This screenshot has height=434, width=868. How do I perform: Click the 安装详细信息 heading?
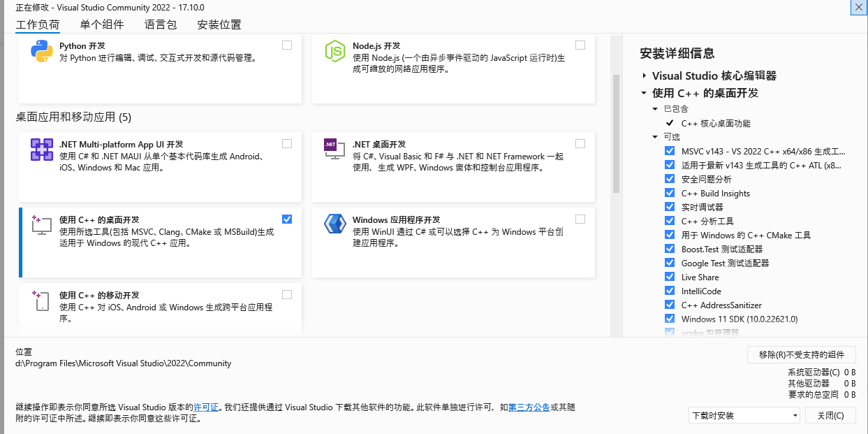click(677, 54)
